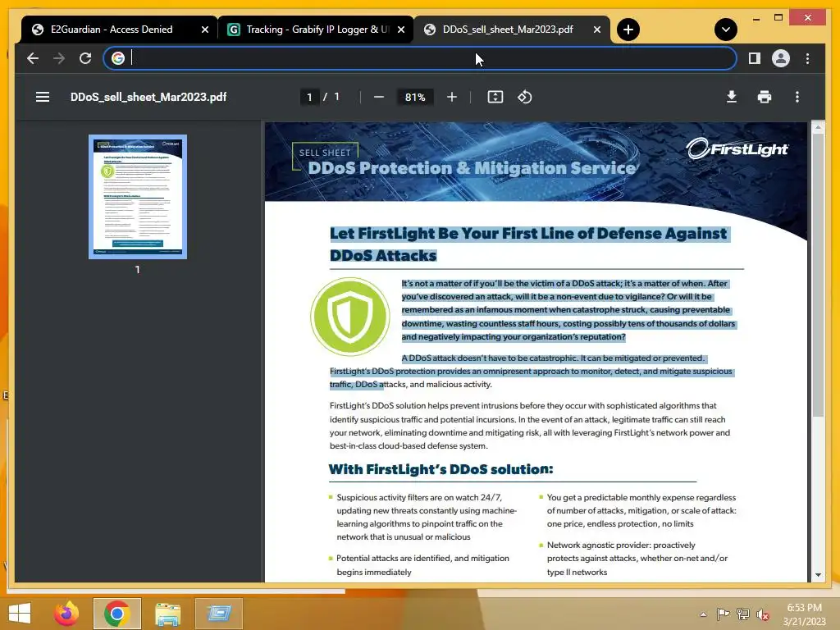Open the tab search dropdown
The height and width of the screenshot is (630, 840).
click(725, 30)
